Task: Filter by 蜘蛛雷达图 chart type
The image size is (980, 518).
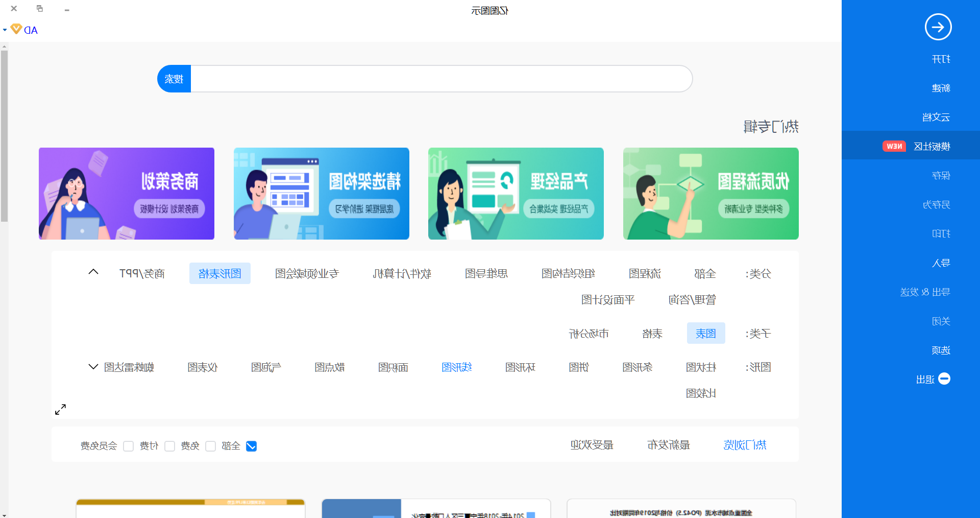Action: pos(129,367)
